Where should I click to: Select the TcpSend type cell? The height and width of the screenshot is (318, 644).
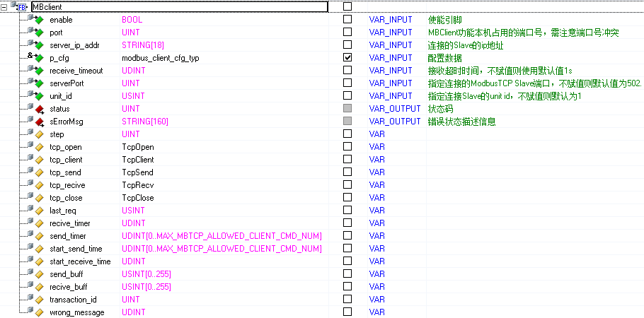(x=137, y=172)
